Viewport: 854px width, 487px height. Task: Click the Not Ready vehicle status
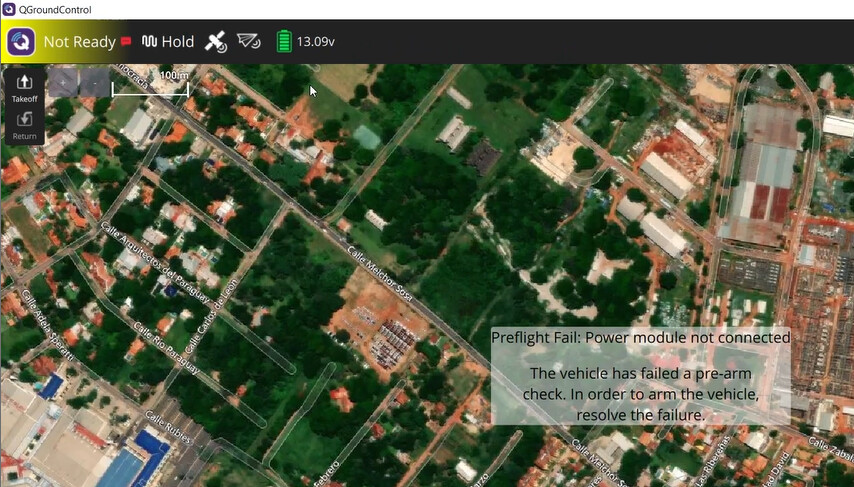79,42
